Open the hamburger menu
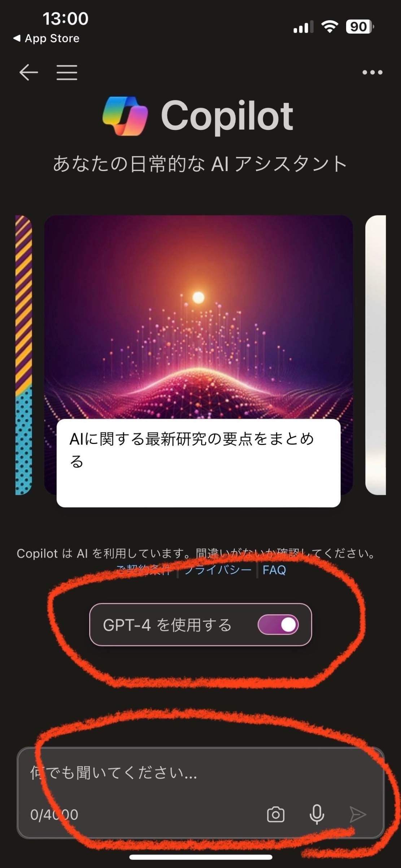This screenshot has width=401, height=868. pyautogui.click(x=67, y=72)
